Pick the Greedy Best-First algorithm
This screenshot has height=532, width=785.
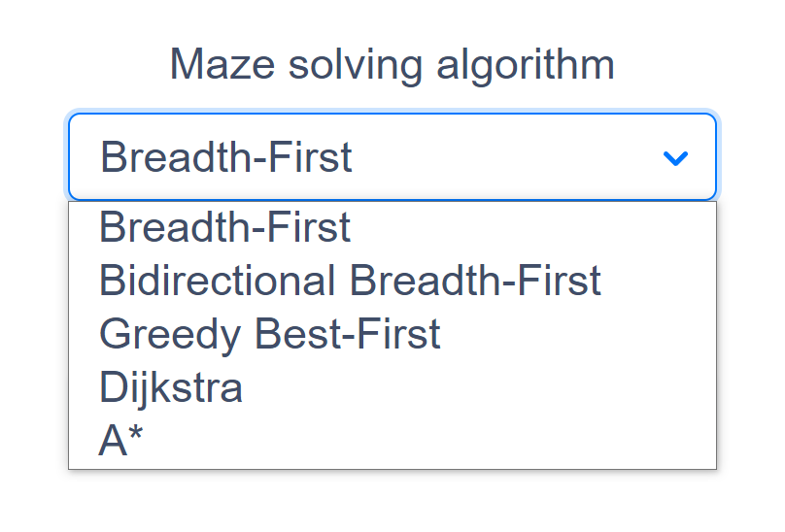tap(270, 334)
